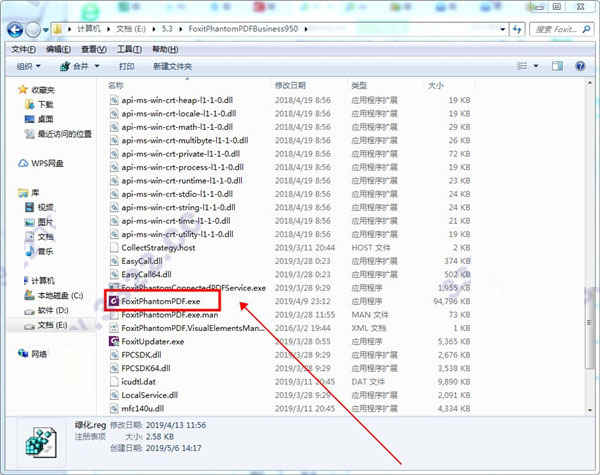Select the FPCSDK64.dll file icon
600x475 pixels.
click(x=114, y=368)
